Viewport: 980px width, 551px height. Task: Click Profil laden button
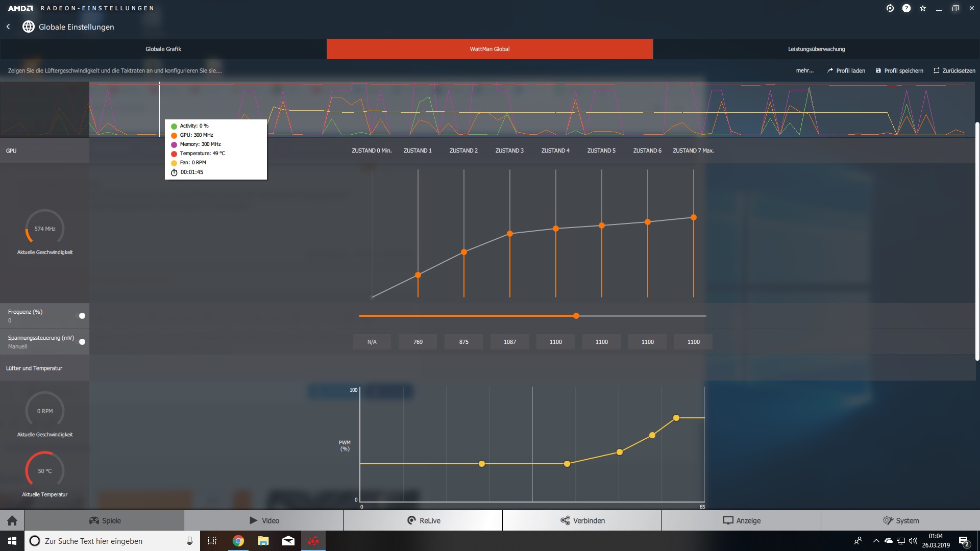coord(846,71)
